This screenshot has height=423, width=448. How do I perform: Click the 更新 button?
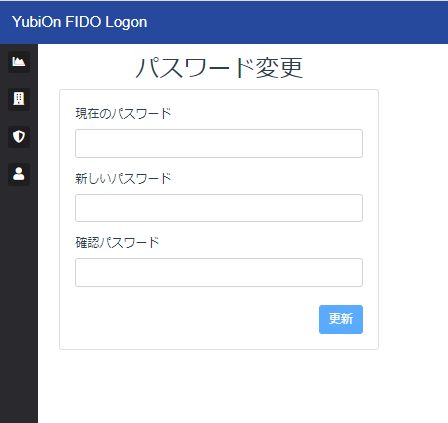coord(341,319)
